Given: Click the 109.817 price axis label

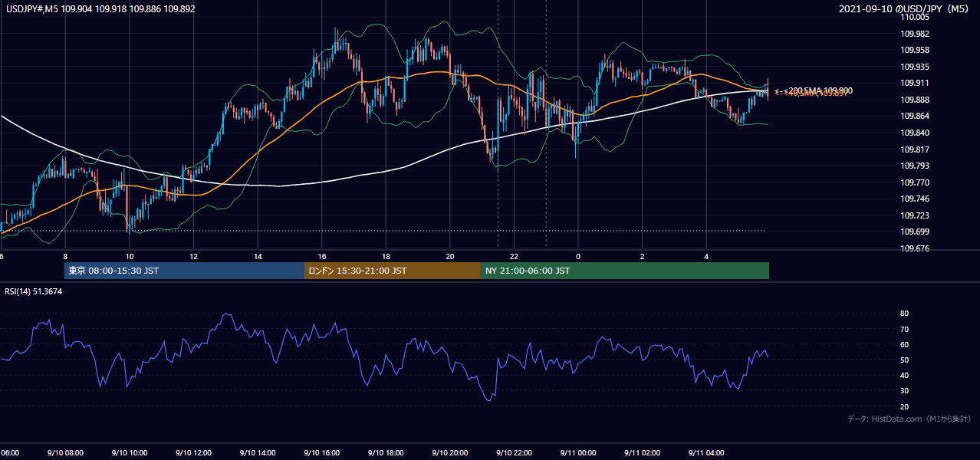Looking at the screenshot, I should (x=915, y=149).
